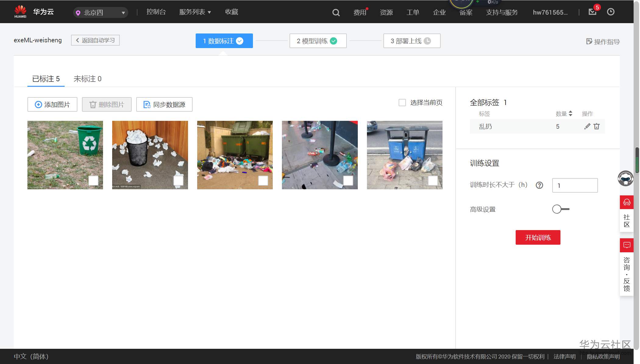Delete the 乱扔 label with trash icon
640x364 pixels.
point(597,126)
